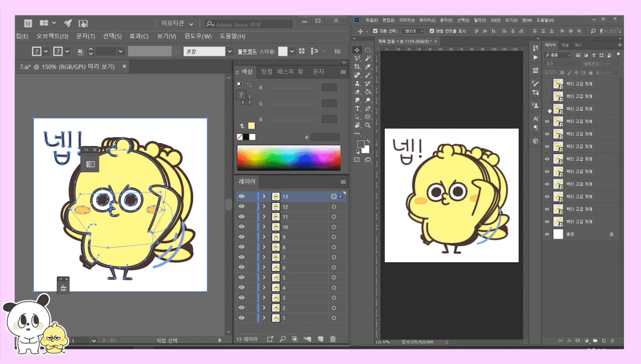Toggle visibility of 배경 layer in Photoshop
The width and height of the screenshot is (641, 364).
click(547, 234)
